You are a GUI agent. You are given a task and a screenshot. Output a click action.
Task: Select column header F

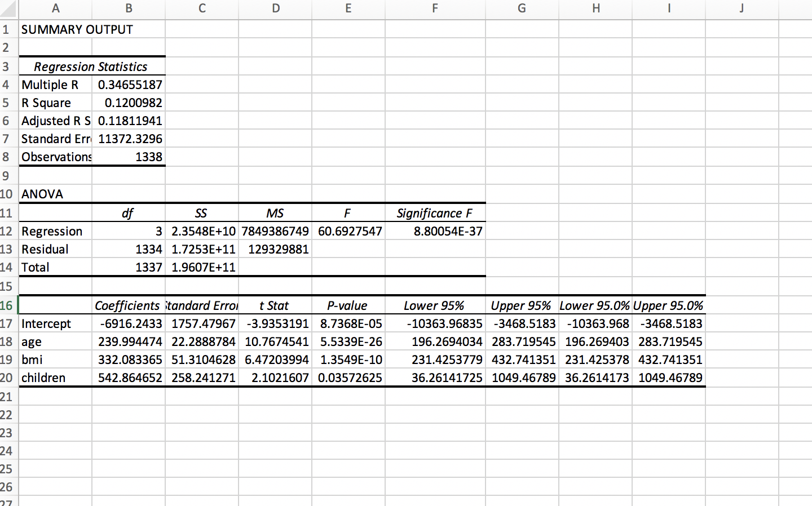click(434, 8)
